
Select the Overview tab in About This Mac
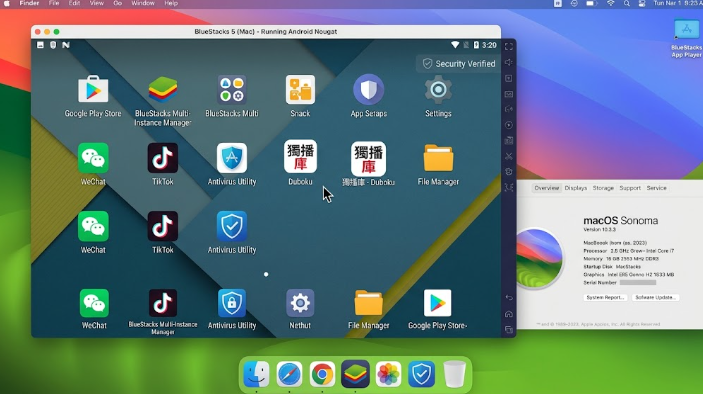[x=547, y=188]
